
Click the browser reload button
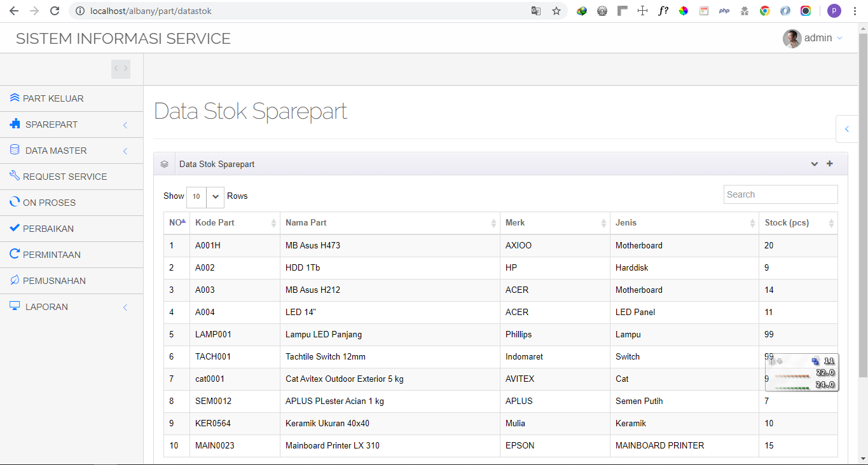click(x=55, y=11)
